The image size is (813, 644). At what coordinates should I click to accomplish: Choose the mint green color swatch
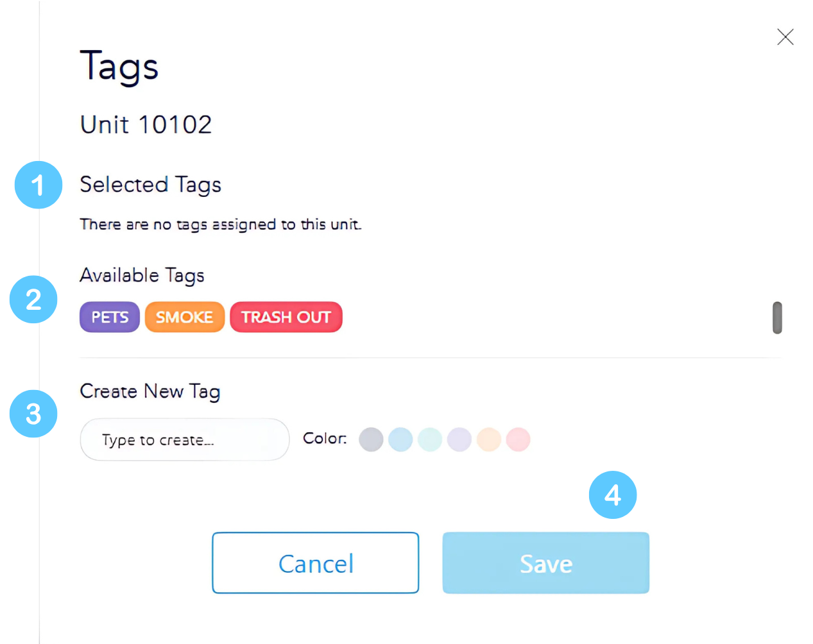430,440
